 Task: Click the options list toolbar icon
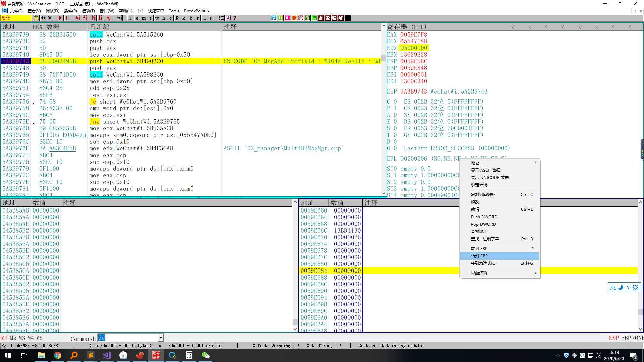(x=221, y=18)
